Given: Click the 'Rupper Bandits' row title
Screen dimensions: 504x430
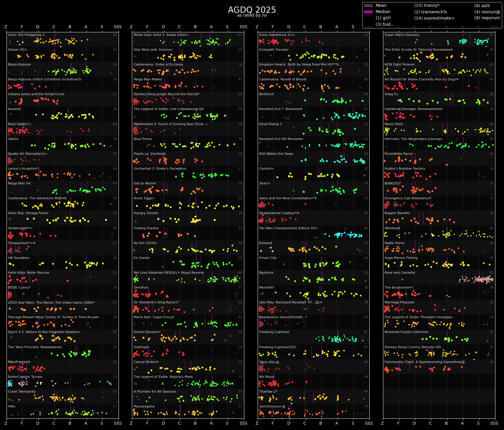Looking at the screenshot, I should pyautogui.click(x=397, y=213).
